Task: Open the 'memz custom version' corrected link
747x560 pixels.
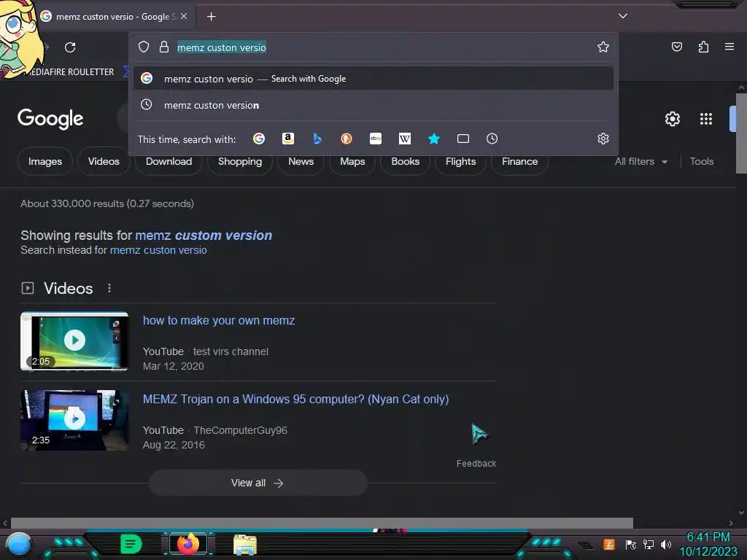Action: click(204, 236)
